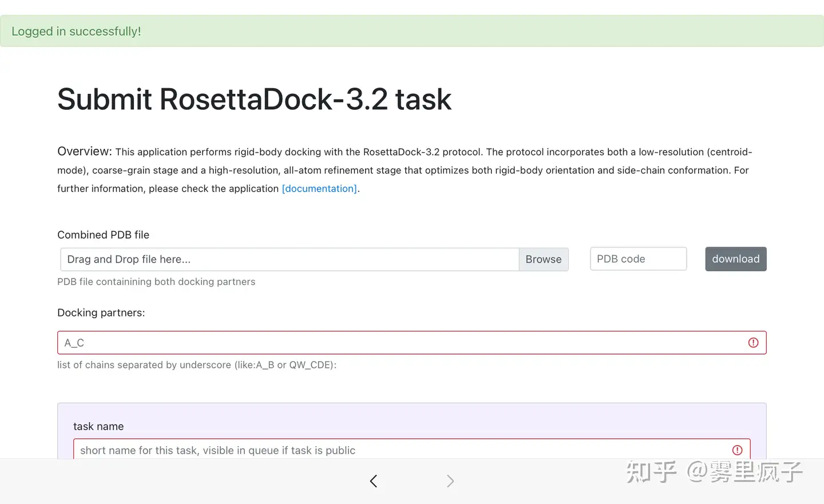The image size is (824, 504).
Task: Open the [documentation] link
Action: [319, 189]
